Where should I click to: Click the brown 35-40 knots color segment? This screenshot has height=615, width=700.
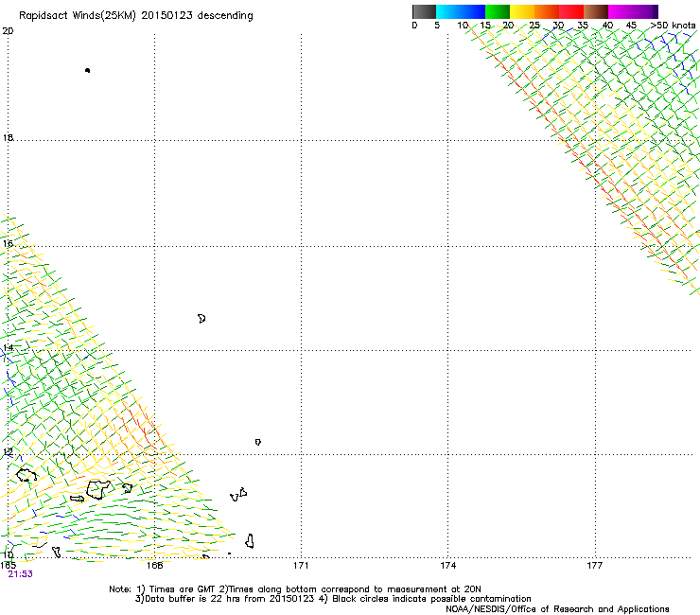point(596,11)
